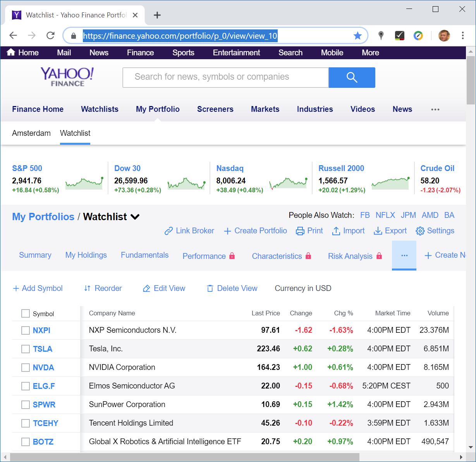Click the Delete View trash icon

[x=210, y=289]
